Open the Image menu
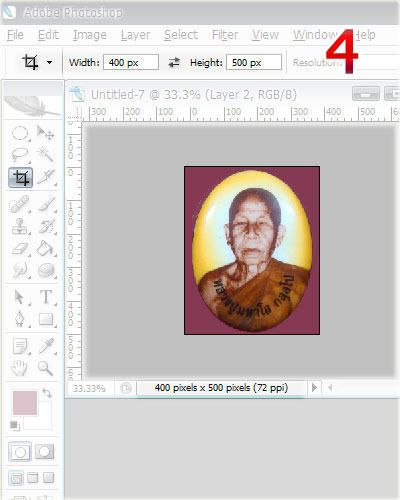The width and height of the screenshot is (400, 500). [90, 35]
